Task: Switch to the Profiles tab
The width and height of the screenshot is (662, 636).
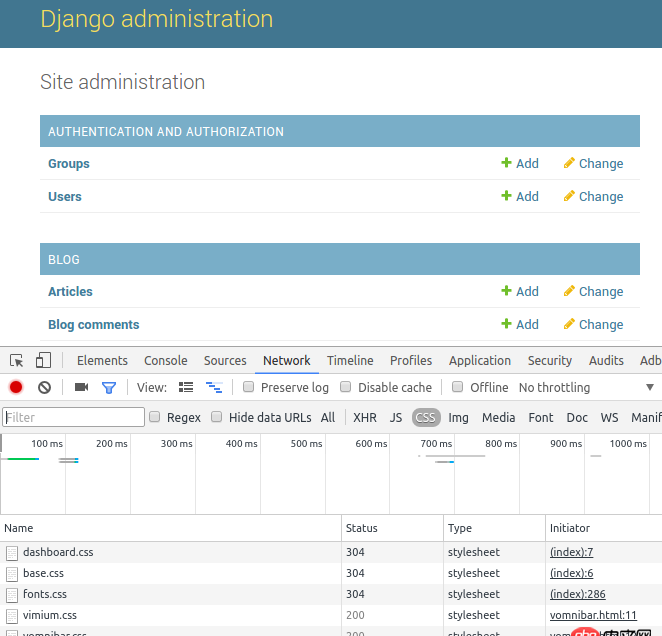Action: click(x=411, y=361)
